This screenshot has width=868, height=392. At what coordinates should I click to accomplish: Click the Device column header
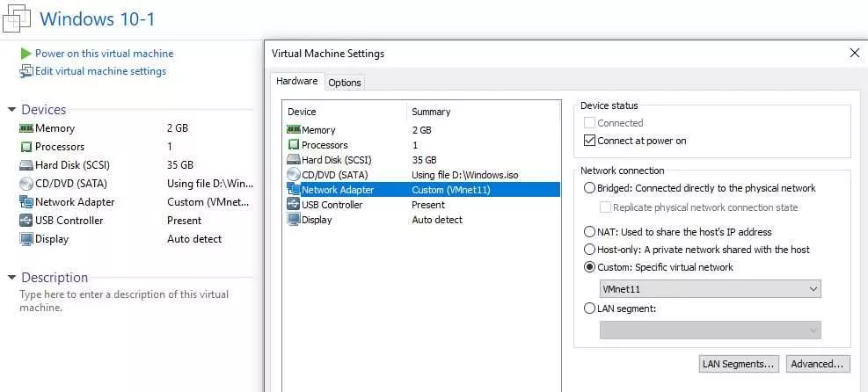pyautogui.click(x=302, y=112)
